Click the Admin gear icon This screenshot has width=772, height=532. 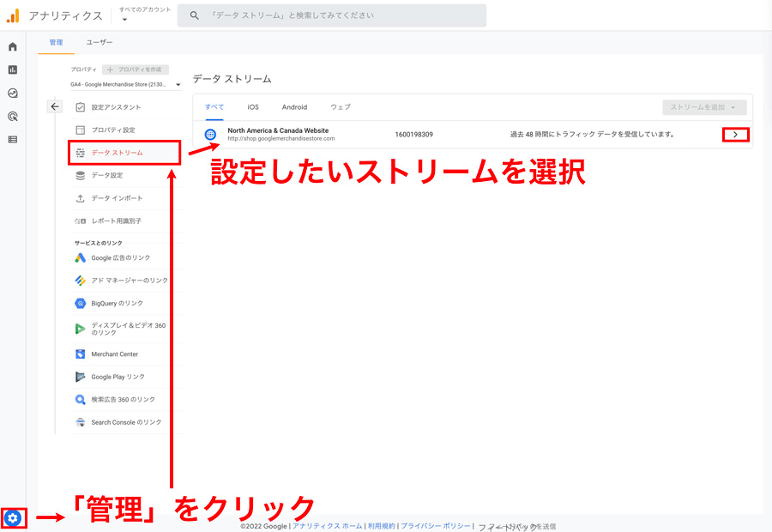click(x=13, y=518)
